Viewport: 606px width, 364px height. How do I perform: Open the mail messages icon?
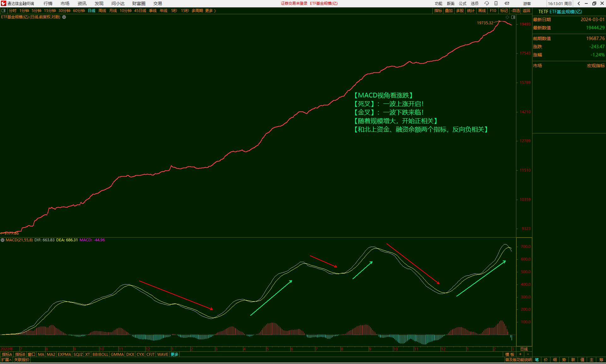(507, 3)
